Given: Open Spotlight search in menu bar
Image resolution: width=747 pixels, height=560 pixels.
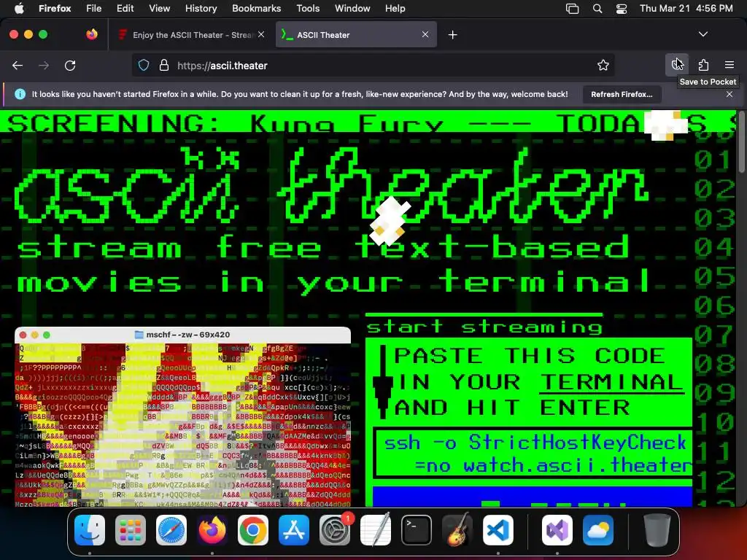Looking at the screenshot, I should (x=597, y=9).
